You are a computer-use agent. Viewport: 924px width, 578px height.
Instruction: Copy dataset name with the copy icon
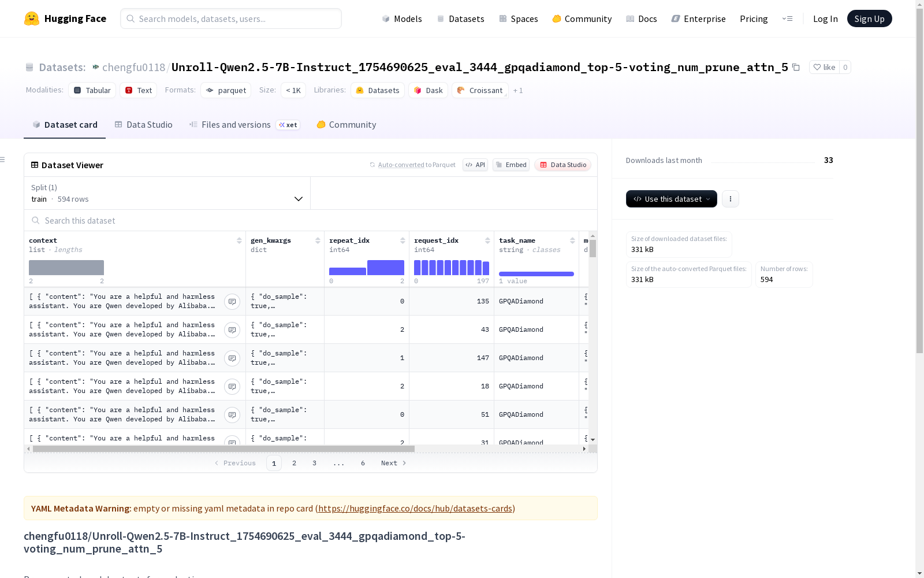796,67
